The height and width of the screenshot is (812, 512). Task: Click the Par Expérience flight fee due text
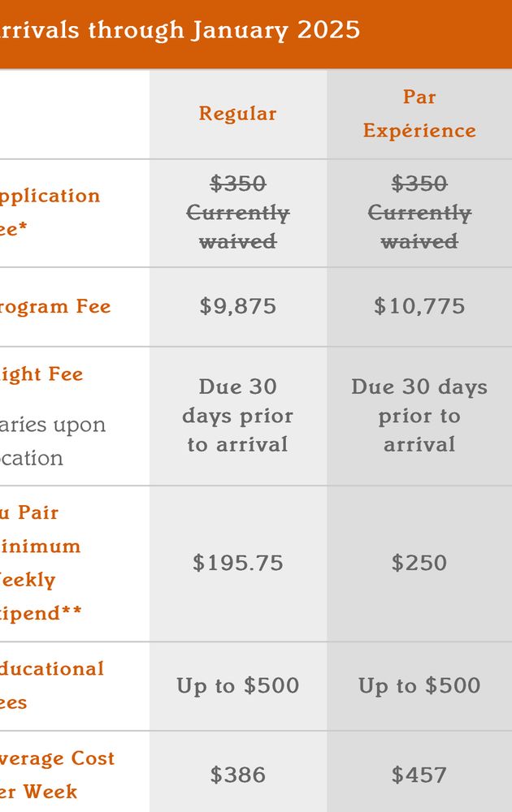(x=419, y=415)
